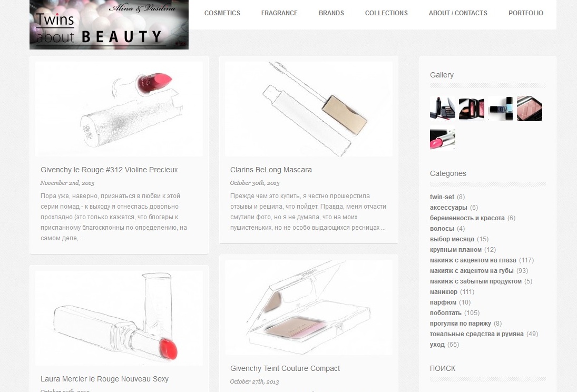This screenshot has height=392, width=577.
Task: Select the COLLECTIONS menu item
Action: tap(386, 13)
